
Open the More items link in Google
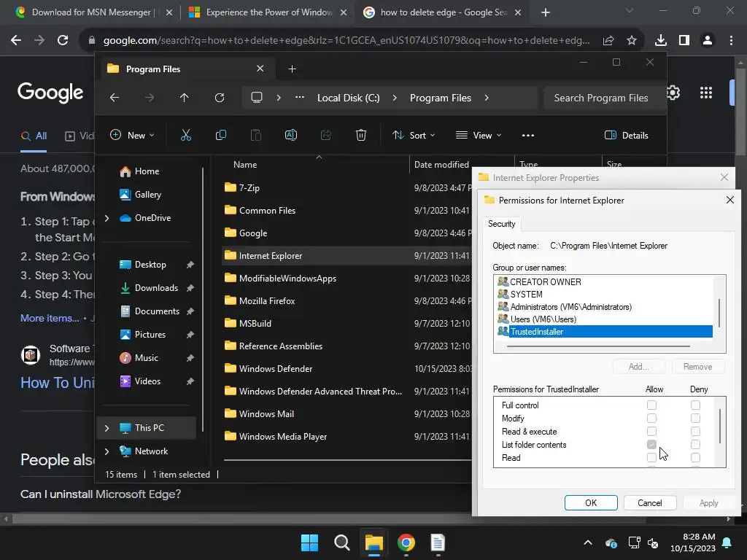tap(50, 318)
